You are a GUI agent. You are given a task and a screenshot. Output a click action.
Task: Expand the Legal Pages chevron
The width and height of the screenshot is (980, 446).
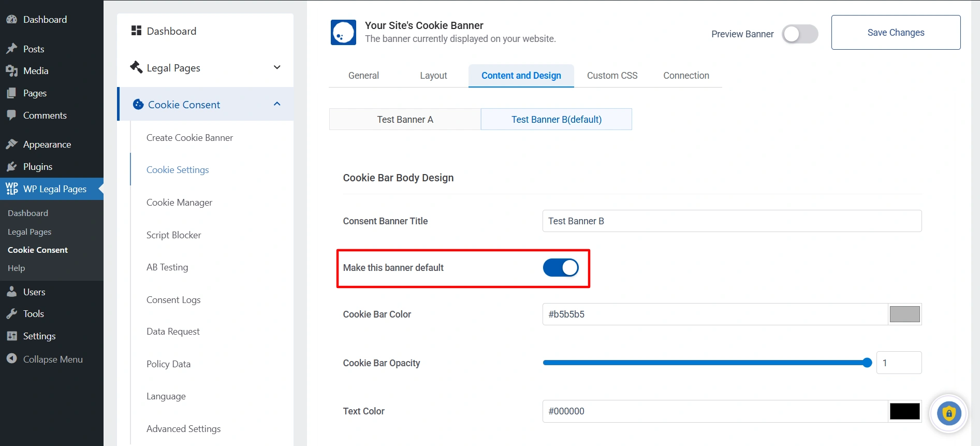277,67
